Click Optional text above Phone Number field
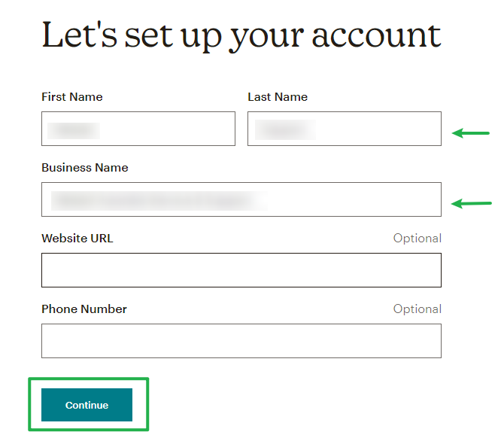504x444 pixels. pos(417,309)
